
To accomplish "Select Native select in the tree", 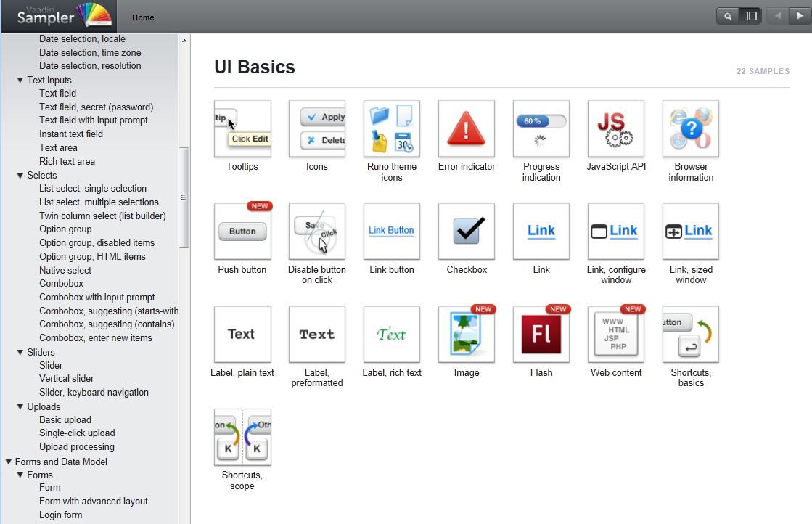I will (x=65, y=270).
